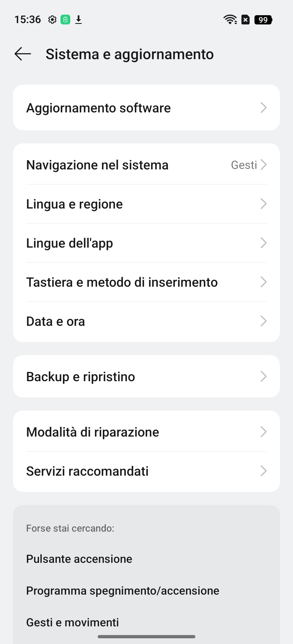
Task: Tap the bottom navigation gesture bar
Action: pyautogui.click(x=146, y=637)
